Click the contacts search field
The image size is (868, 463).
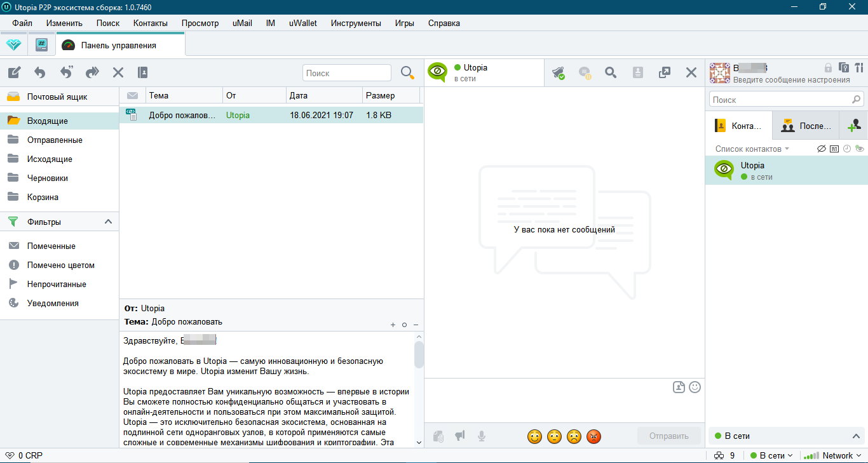(786, 100)
